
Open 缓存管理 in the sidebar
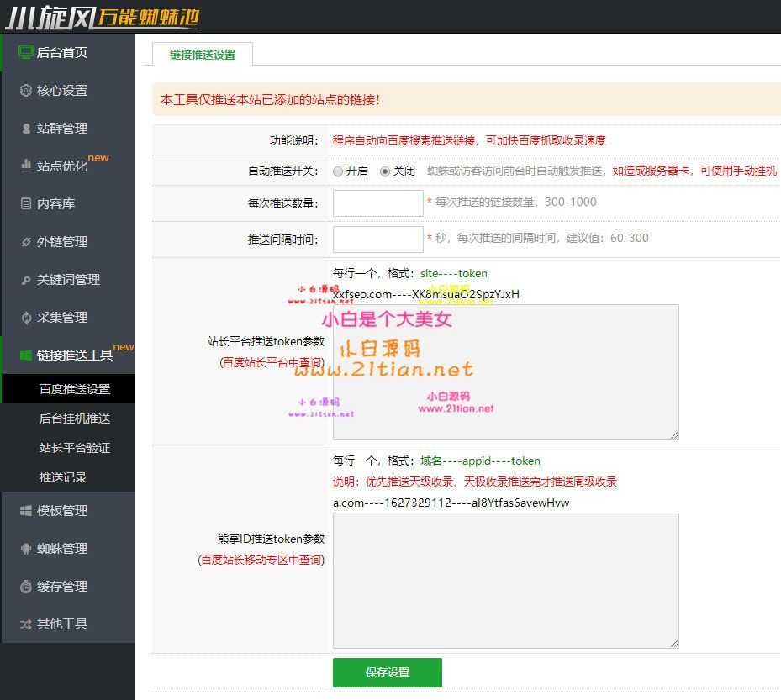pyautogui.click(x=68, y=586)
